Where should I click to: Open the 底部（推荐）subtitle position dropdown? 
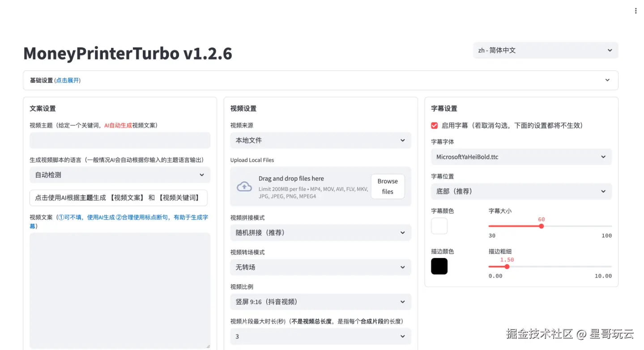(x=521, y=191)
